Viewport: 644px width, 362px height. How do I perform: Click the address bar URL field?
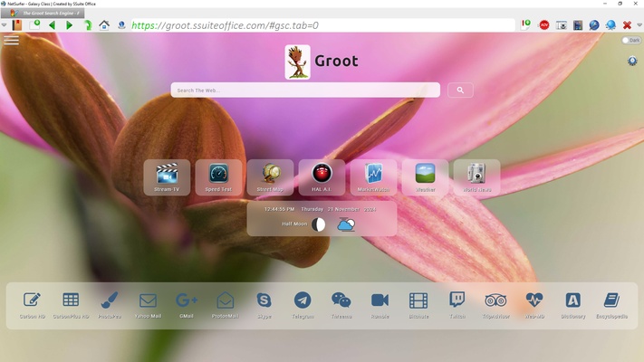click(322, 25)
